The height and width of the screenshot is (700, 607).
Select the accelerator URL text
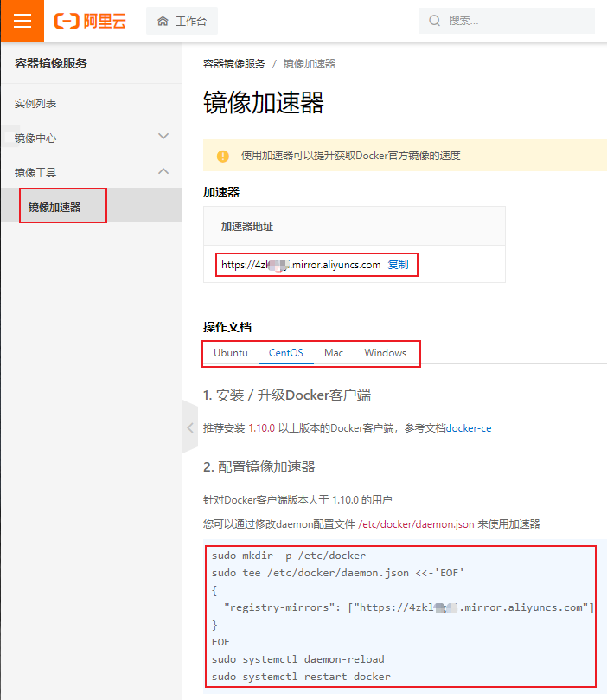click(x=301, y=265)
